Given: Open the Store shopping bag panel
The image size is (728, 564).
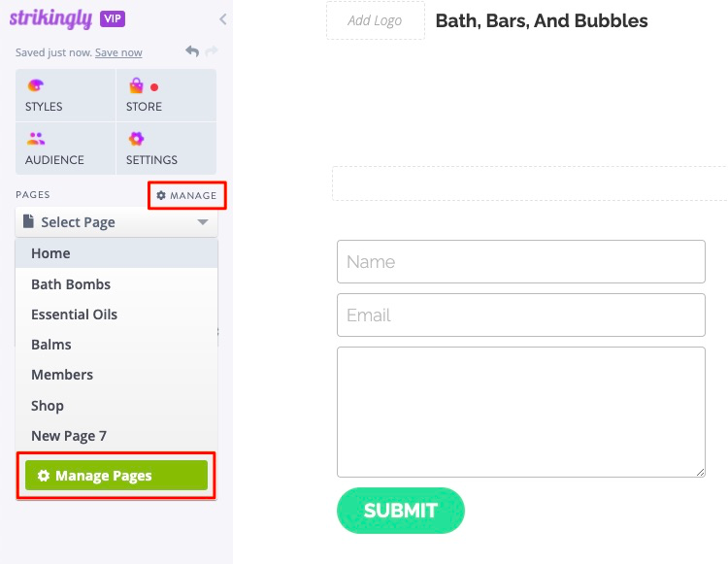Looking at the screenshot, I should coord(166,96).
